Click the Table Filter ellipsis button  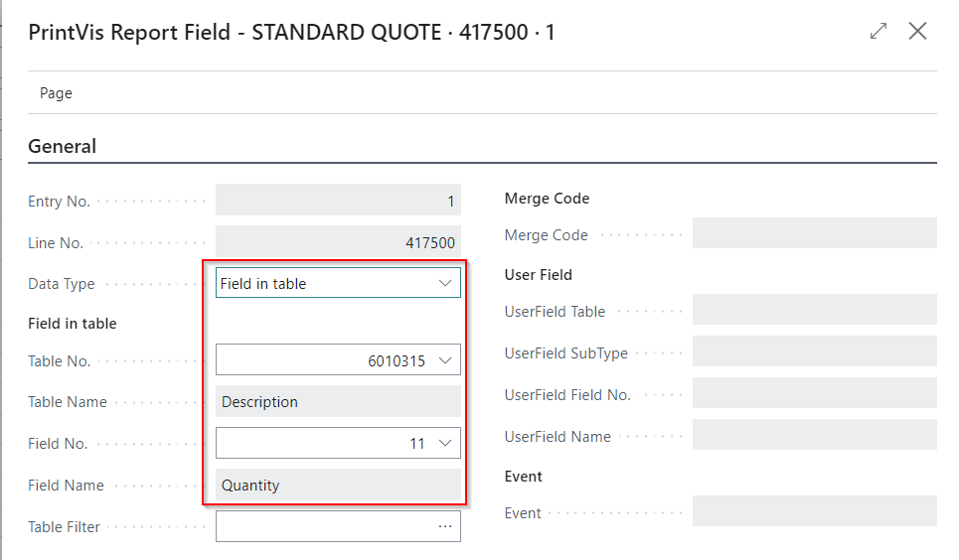click(445, 526)
